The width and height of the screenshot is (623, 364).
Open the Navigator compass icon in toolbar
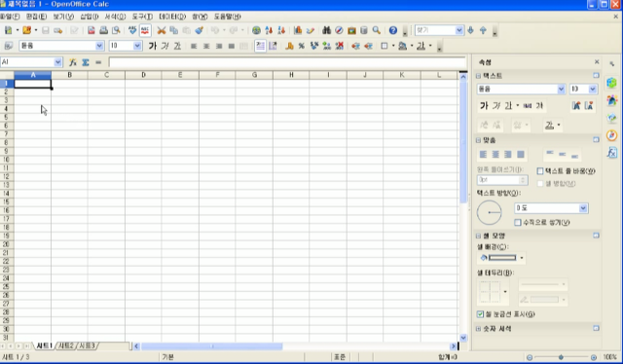coord(339,30)
